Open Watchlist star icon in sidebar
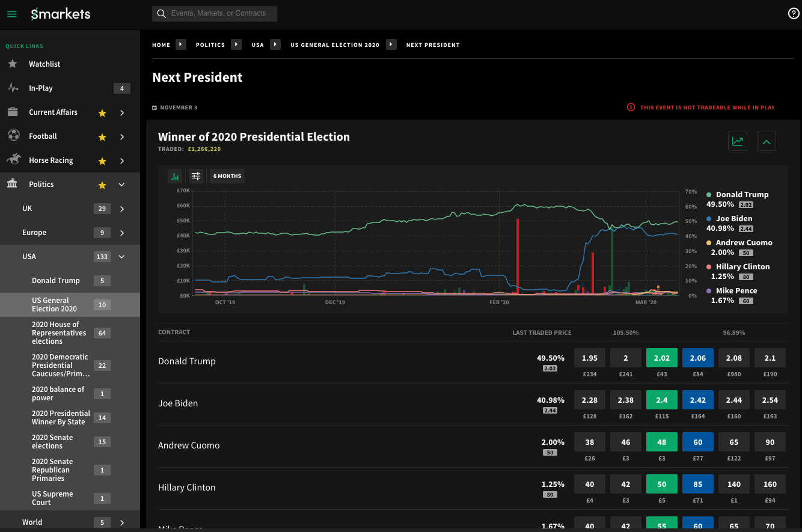802x532 pixels. point(13,64)
